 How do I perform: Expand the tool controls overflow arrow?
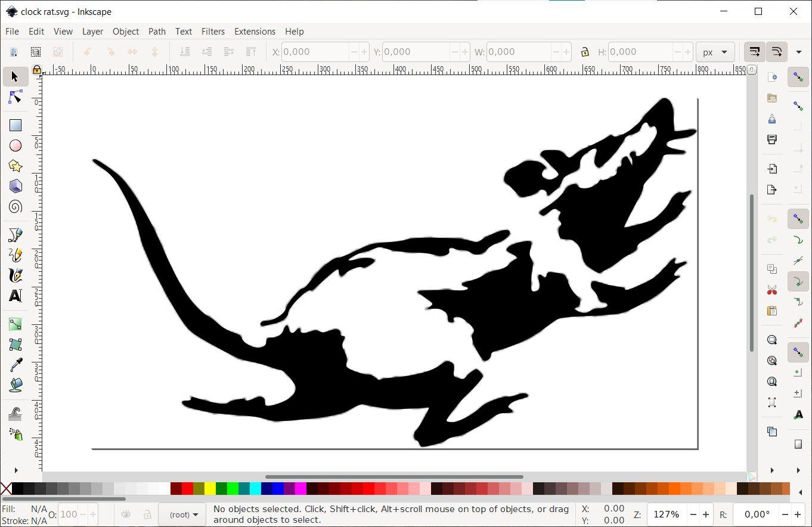(x=799, y=52)
